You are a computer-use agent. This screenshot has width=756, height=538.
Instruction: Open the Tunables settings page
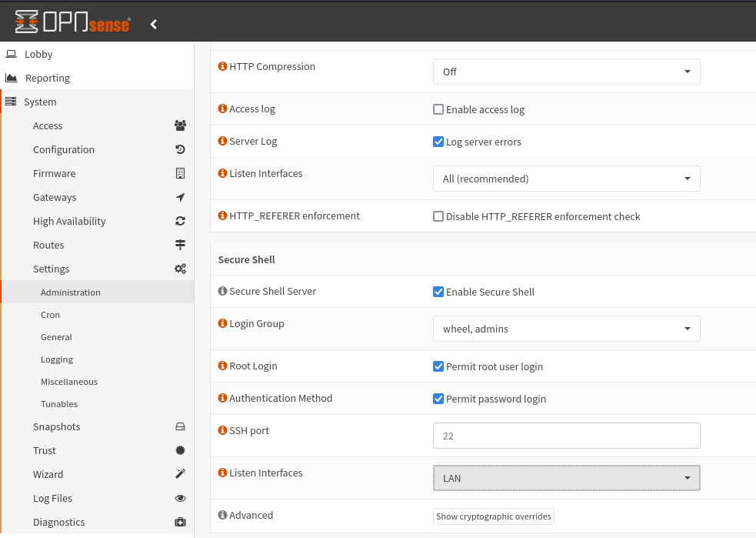coord(58,403)
